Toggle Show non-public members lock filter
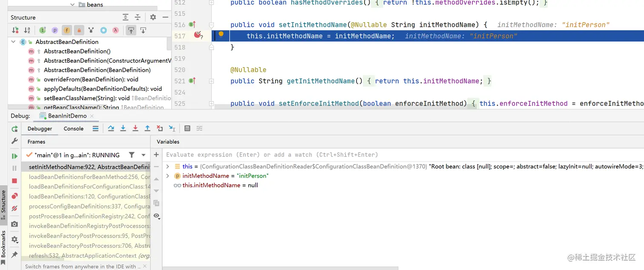The width and height of the screenshot is (644, 270). point(79,30)
